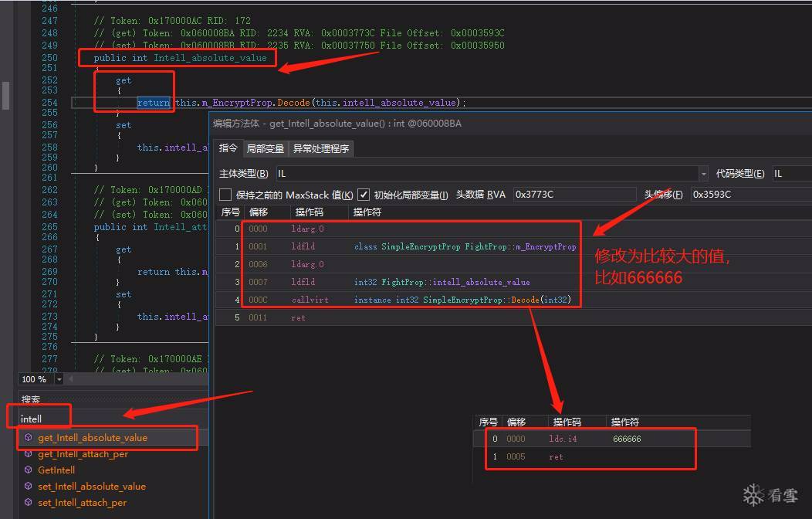This screenshot has width=812, height=519.
Task: Switch to the 局部变量 tab
Action: pyautogui.click(x=265, y=148)
